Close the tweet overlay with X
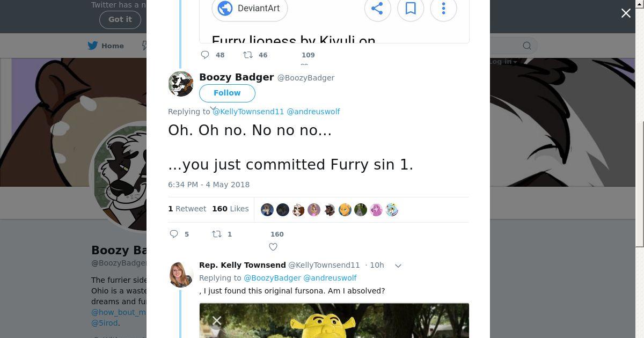 tap(626, 13)
